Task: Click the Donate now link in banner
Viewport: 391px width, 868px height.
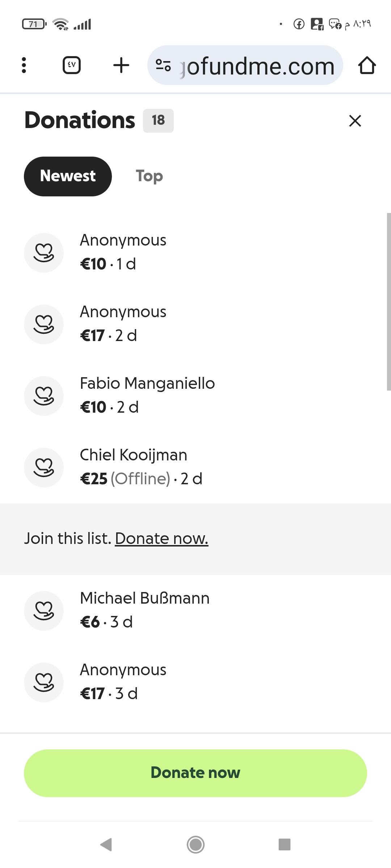Action: [161, 539]
